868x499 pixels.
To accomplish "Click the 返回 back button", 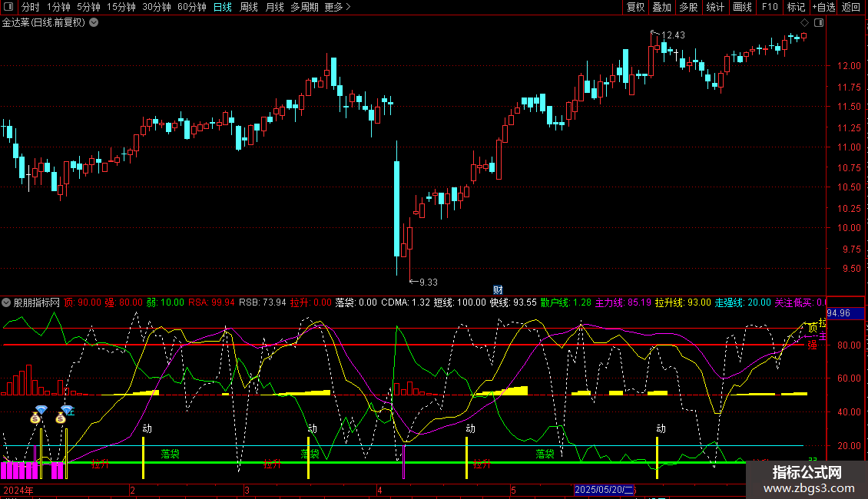I will (x=851, y=7).
